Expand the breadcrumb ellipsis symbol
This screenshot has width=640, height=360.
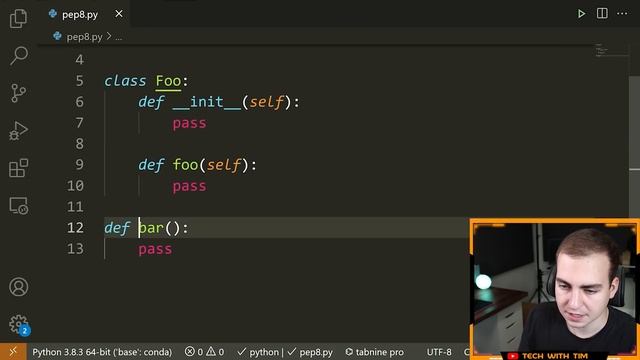[x=118, y=37]
